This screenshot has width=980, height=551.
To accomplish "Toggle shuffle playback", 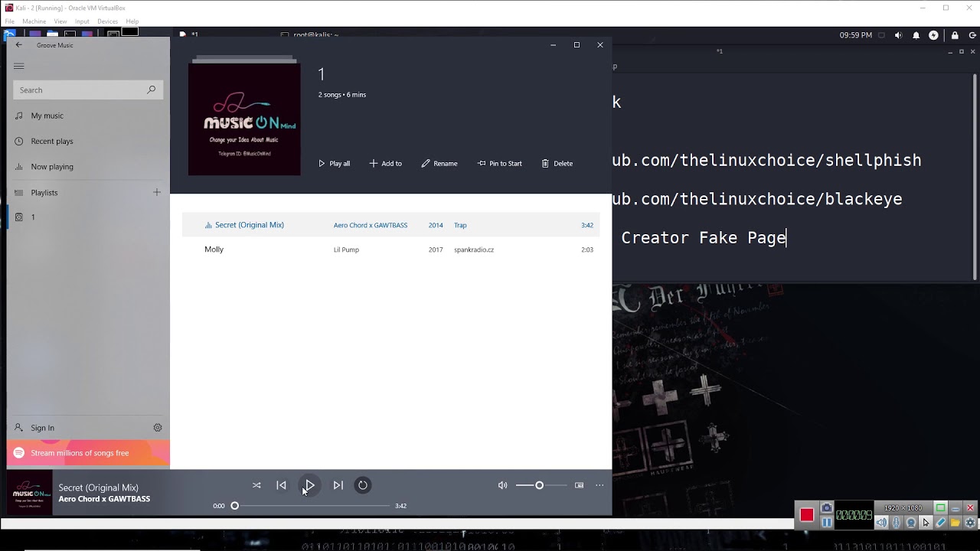I will pos(256,485).
